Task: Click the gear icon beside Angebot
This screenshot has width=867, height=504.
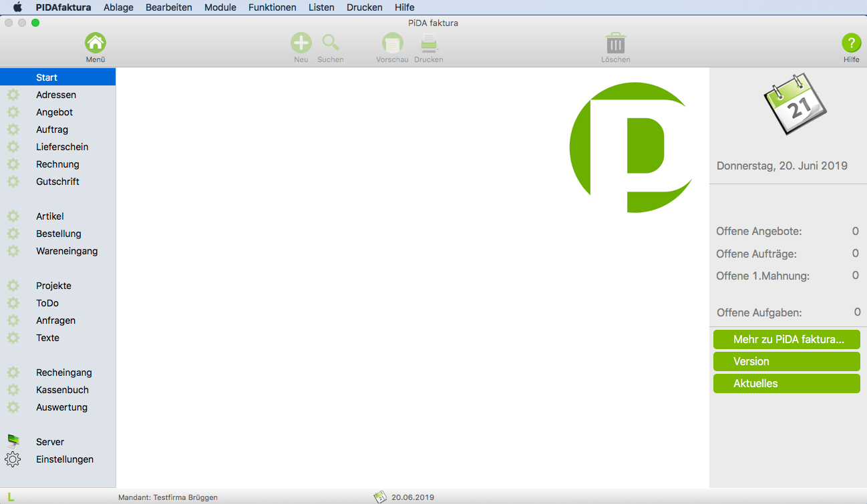Action: (x=13, y=112)
